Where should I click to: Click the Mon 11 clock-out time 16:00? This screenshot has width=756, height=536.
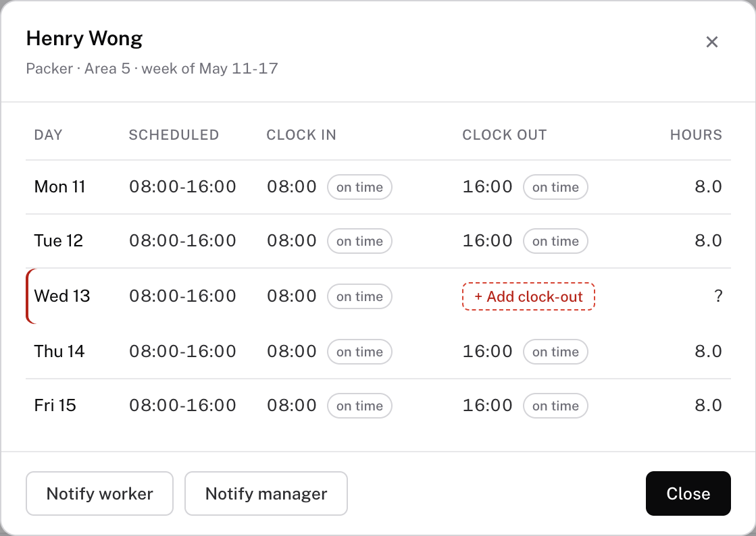click(487, 187)
